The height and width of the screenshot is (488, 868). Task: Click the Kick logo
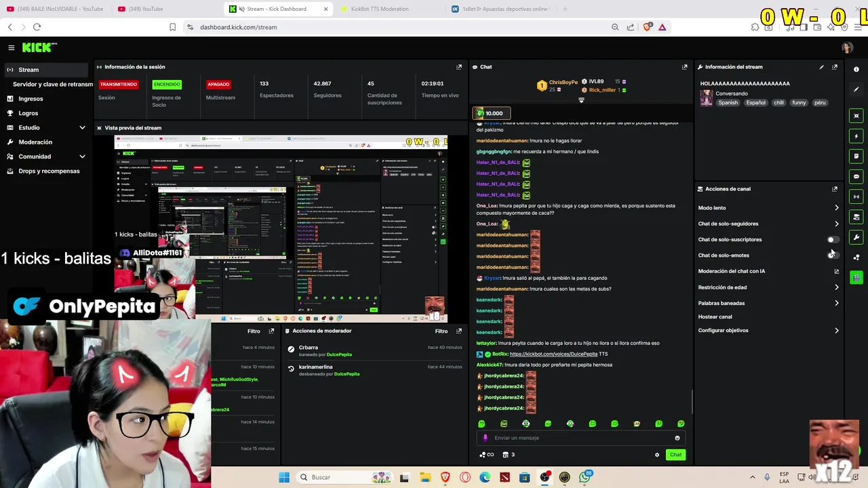click(x=39, y=47)
